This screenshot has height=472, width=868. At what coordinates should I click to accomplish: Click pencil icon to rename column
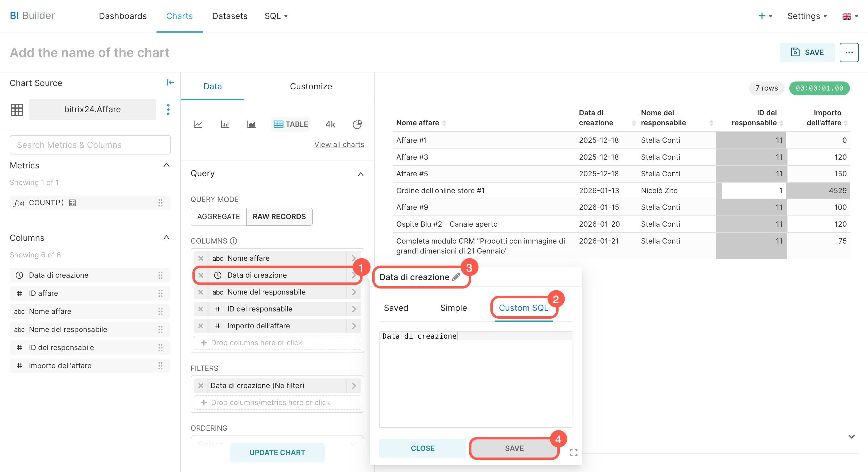click(x=456, y=277)
